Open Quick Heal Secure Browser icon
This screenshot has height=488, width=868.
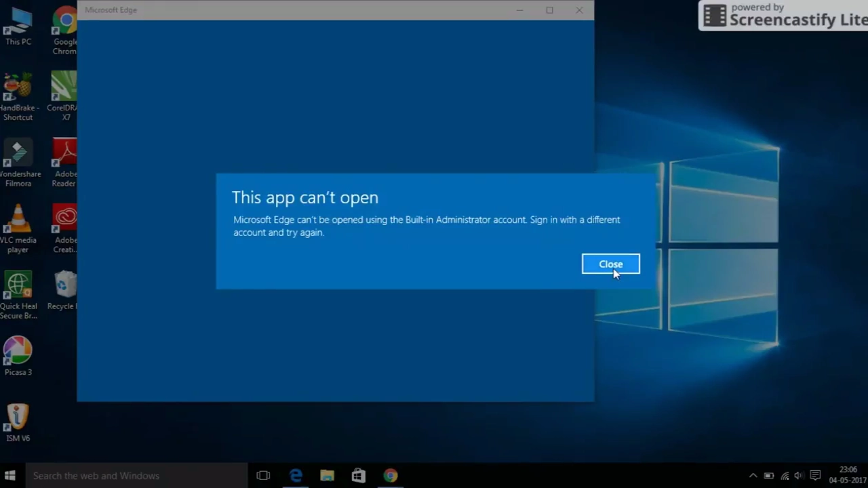click(x=18, y=296)
